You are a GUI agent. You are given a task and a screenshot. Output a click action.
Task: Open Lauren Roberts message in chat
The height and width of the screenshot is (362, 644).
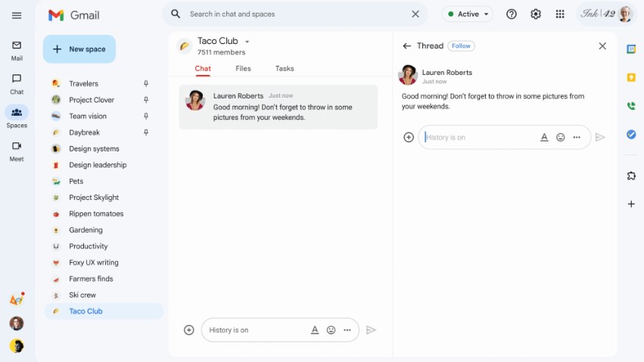[278, 107]
